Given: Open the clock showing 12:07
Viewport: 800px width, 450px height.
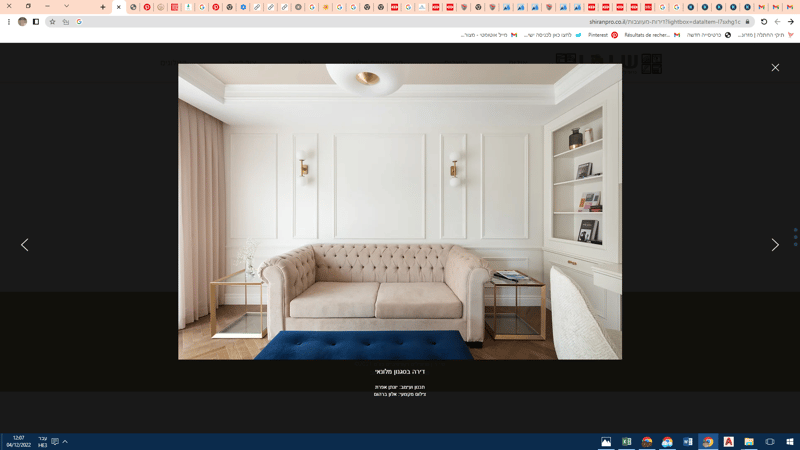Looking at the screenshot, I should point(18,442).
